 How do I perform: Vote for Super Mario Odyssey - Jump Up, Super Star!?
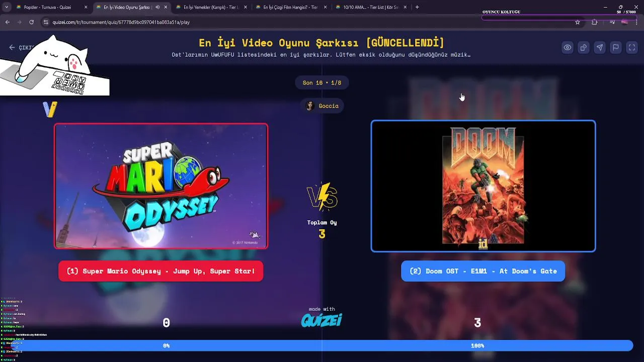[x=160, y=271]
